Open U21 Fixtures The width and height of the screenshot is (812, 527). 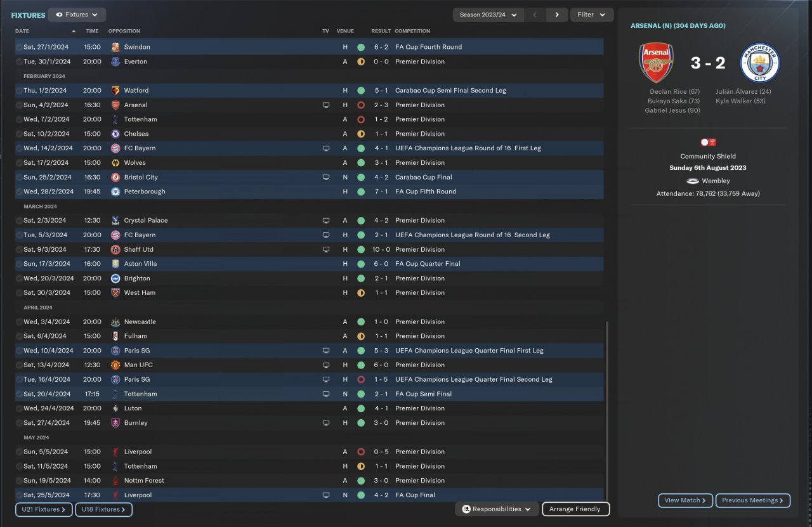pyautogui.click(x=44, y=509)
